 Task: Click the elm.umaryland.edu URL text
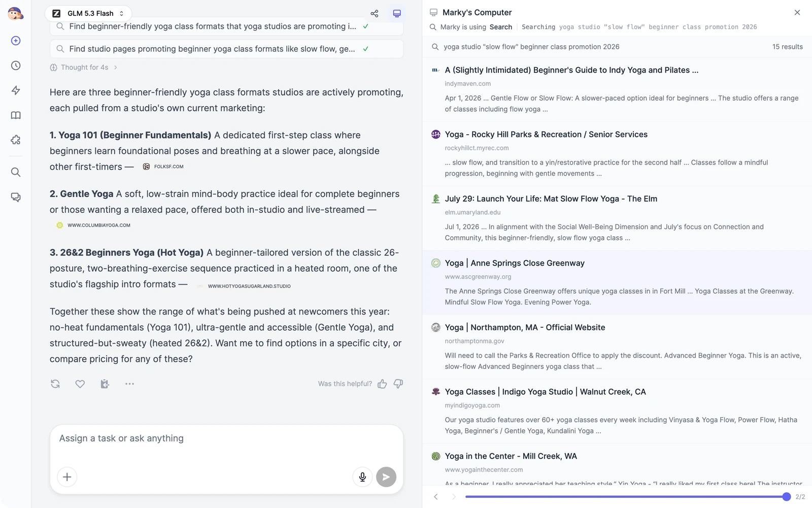point(472,212)
